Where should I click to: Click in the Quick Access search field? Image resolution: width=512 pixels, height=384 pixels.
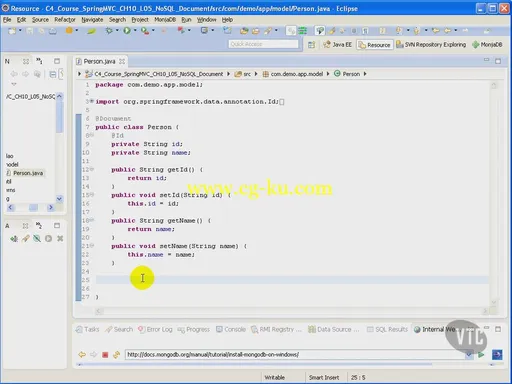(263, 44)
